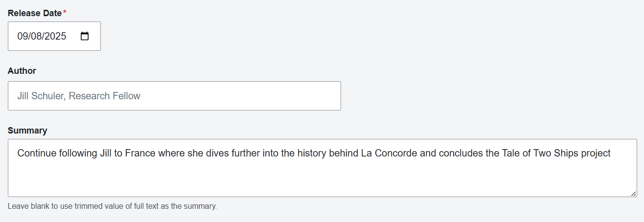Click the 'Leave blank' summary hint text
The width and height of the screenshot is (644, 222).
point(112,206)
